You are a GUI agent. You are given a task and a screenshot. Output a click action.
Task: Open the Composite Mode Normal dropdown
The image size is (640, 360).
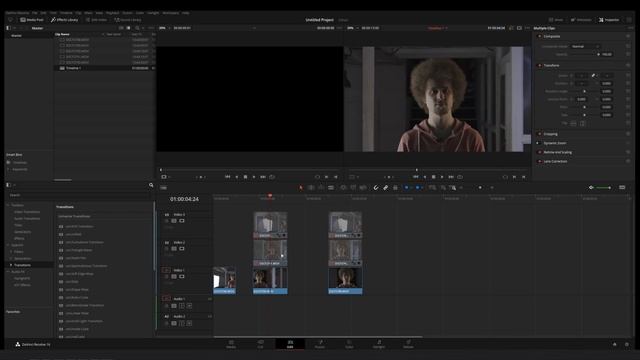(x=585, y=47)
